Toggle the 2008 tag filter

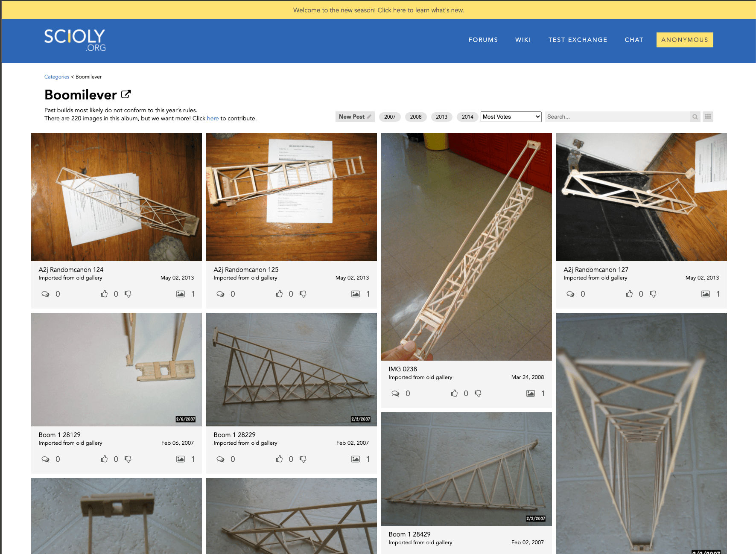[x=416, y=117]
